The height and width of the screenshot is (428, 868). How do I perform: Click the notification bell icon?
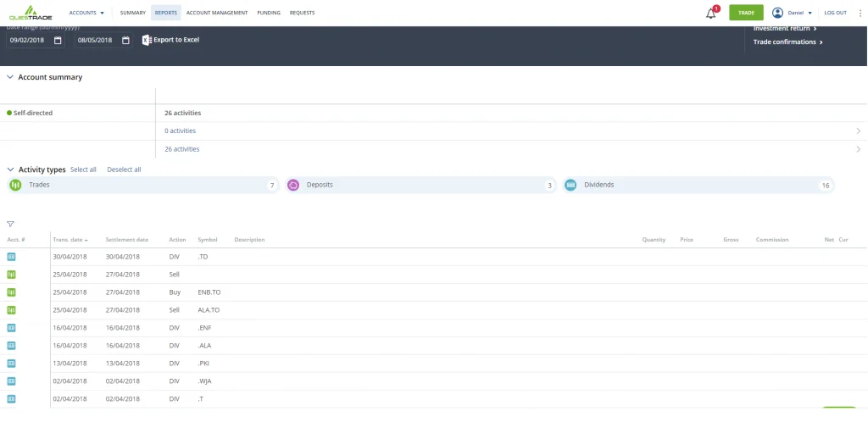[x=711, y=14]
